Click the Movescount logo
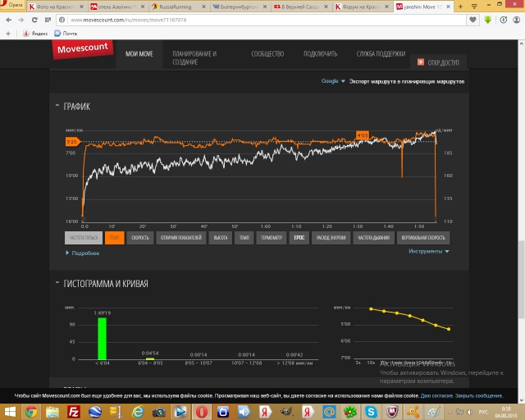The width and height of the screenshot is (525, 420). click(82, 49)
